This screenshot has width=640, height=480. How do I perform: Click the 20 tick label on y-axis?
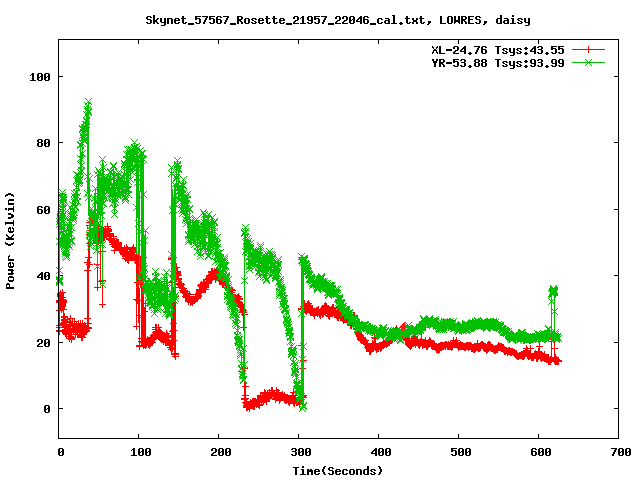coord(44,343)
